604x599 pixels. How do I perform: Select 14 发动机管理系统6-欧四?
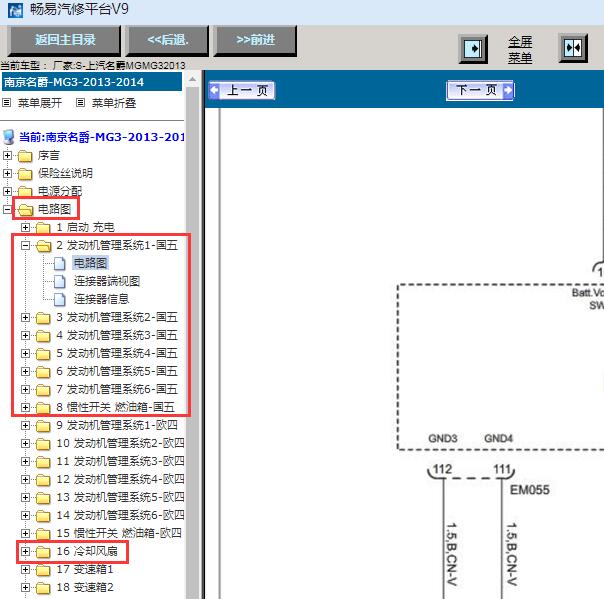point(120,515)
